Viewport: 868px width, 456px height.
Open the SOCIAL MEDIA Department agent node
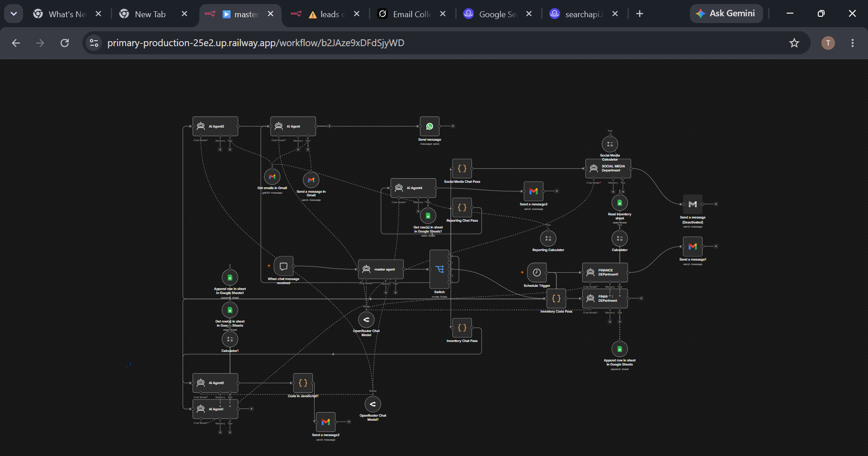point(608,168)
